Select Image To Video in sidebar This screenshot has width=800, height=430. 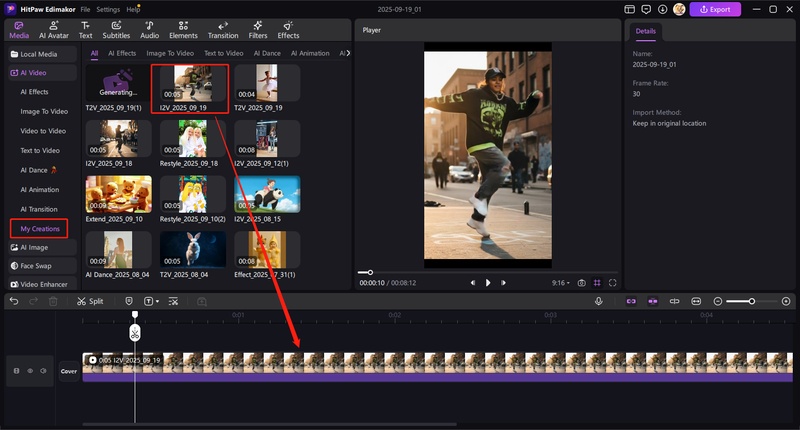tap(44, 111)
